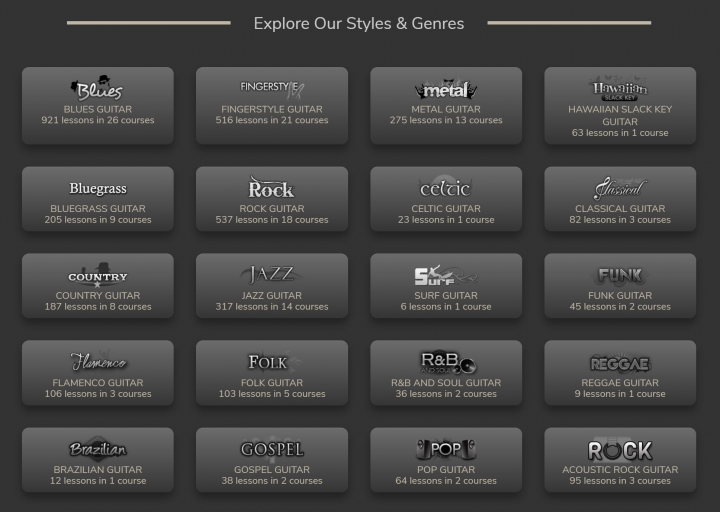Click the Country logo with star
720x512 pixels.
(x=98, y=275)
